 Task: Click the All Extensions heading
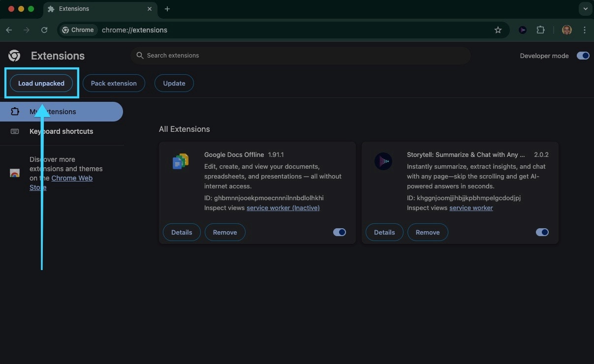point(185,129)
